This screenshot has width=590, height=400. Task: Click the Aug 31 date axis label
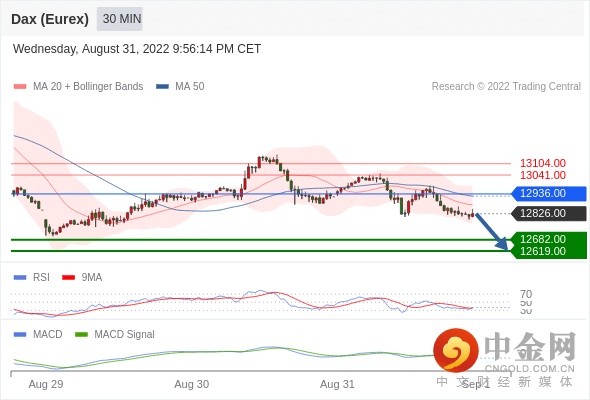(337, 385)
